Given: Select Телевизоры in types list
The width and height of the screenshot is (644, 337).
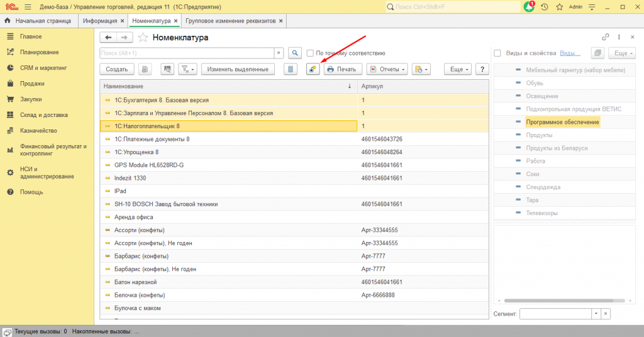Looking at the screenshot, I should pos(541,213).
